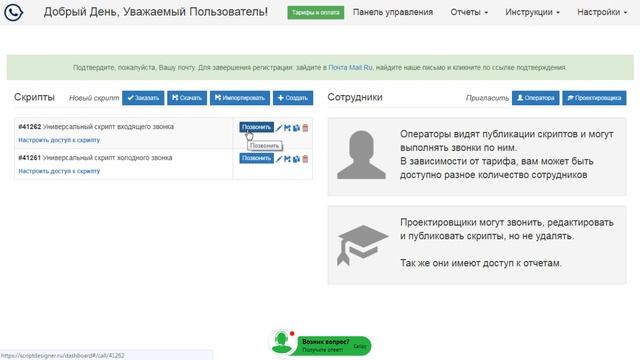This screenshot has width=640, height=360.
Task: Click the trash delete icon for script #41261
Action: click(x=305, y=159)
